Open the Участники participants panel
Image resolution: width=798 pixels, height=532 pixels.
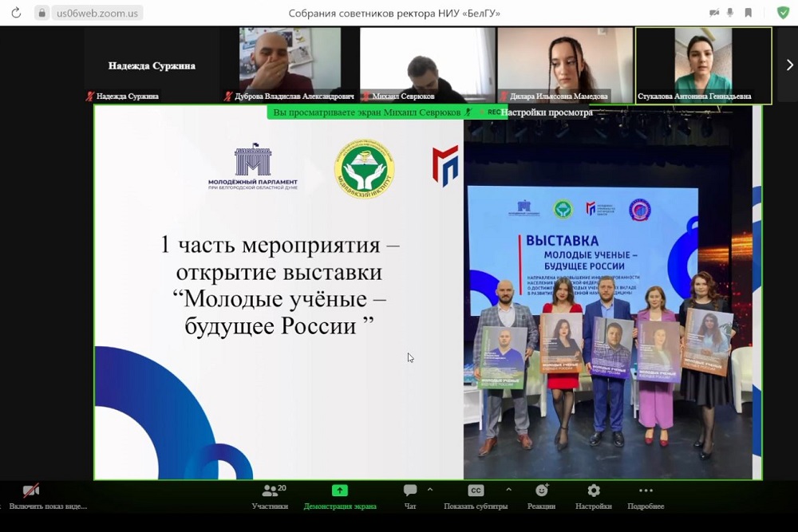270,495
